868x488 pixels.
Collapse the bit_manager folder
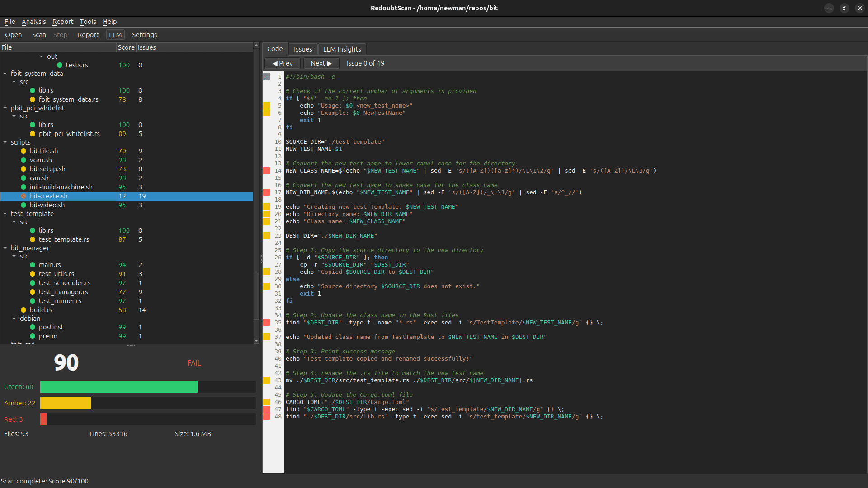pyautogui.click(x=5, y=248)
